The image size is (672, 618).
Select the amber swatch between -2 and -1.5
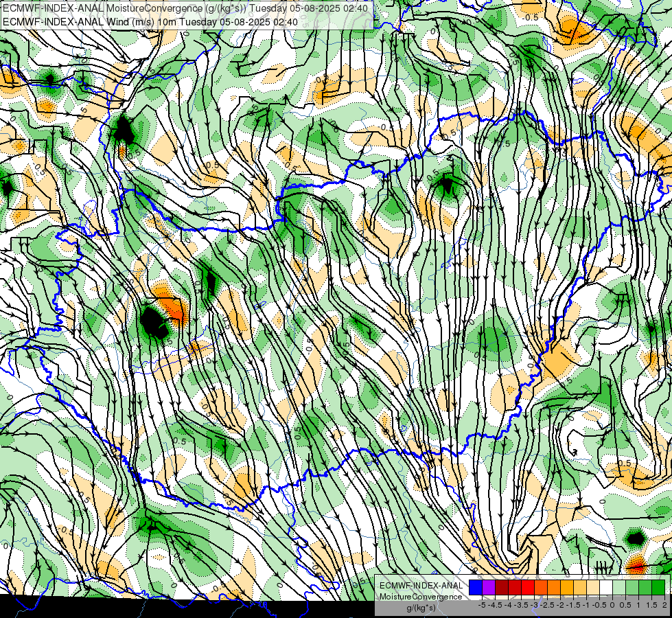[567, 587]
